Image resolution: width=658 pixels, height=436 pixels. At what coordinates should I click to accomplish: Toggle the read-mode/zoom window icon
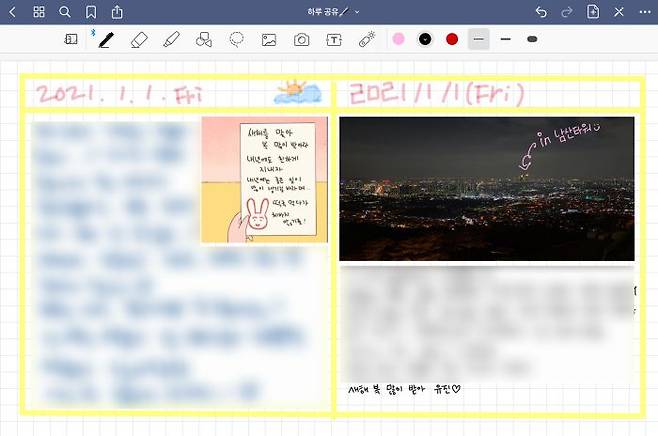tap(71, 39)
